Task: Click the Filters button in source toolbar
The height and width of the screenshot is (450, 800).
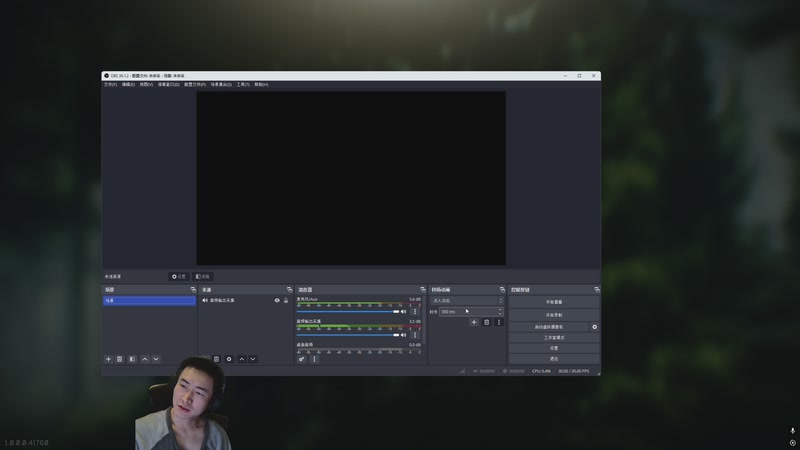Action: (203, 277)
